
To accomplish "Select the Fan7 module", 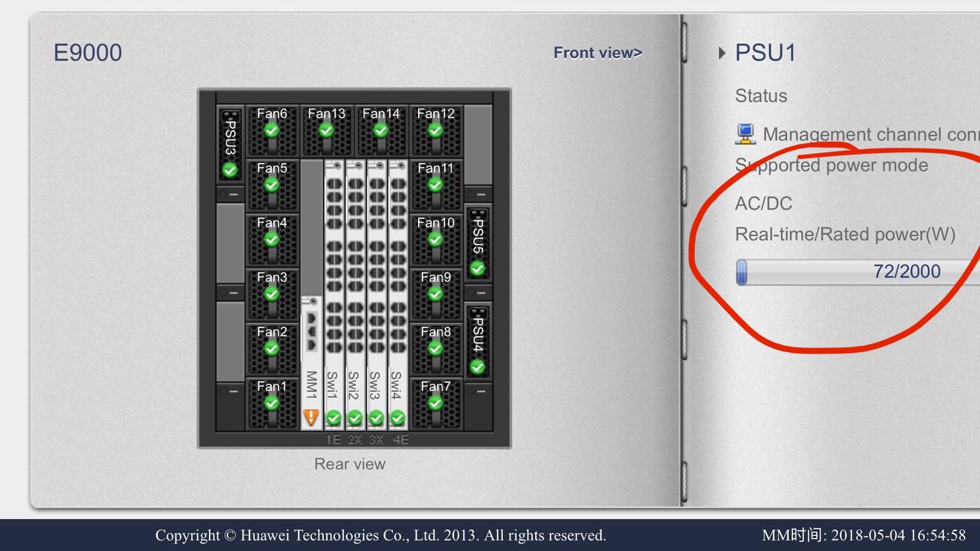I will pos(436,403).
